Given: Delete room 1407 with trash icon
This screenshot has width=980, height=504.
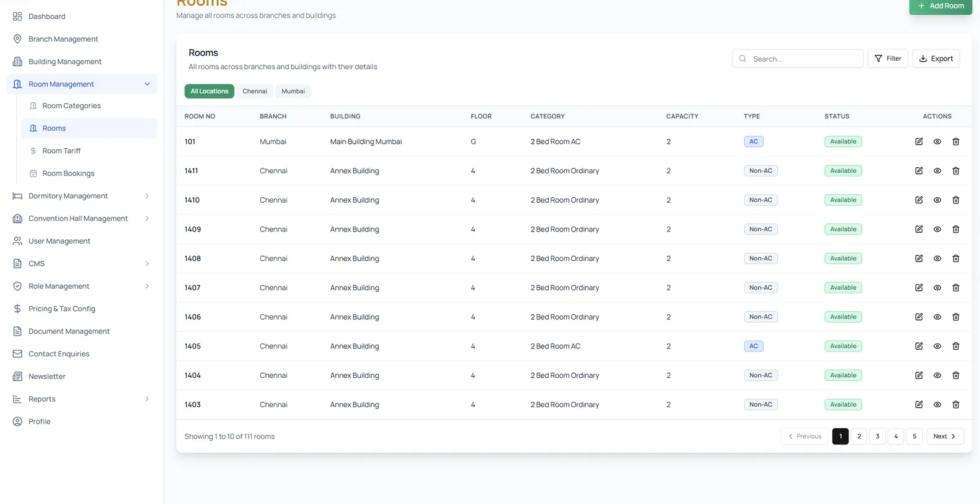Looking at the screenshot, I should tap(956, 288).
